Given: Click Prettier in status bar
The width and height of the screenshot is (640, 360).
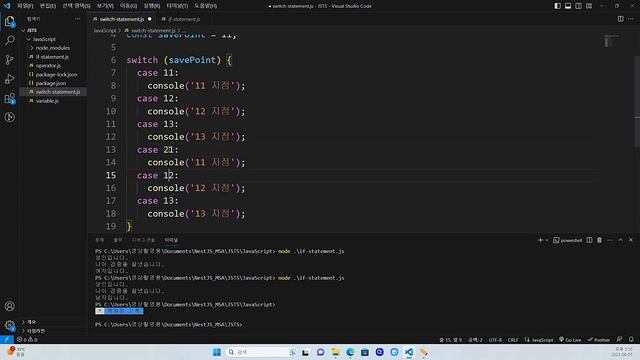Looking at the screenshot, I should (x=599, y=340).
